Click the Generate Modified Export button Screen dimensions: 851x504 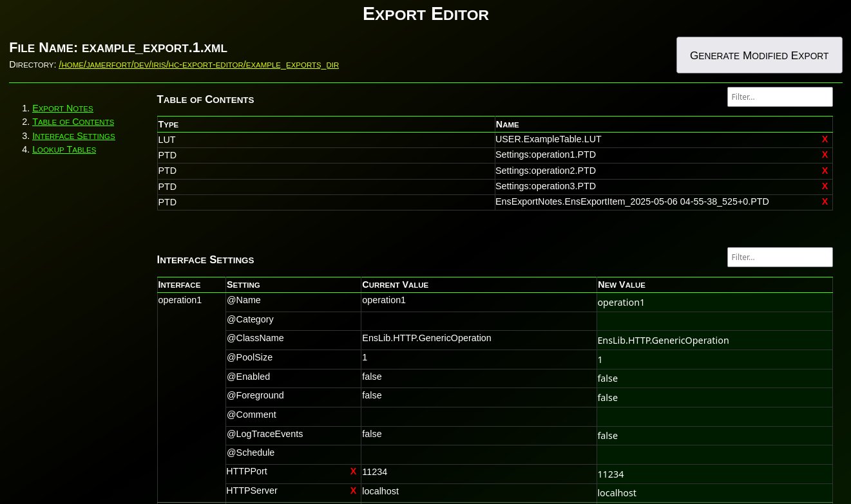point(759,55)
